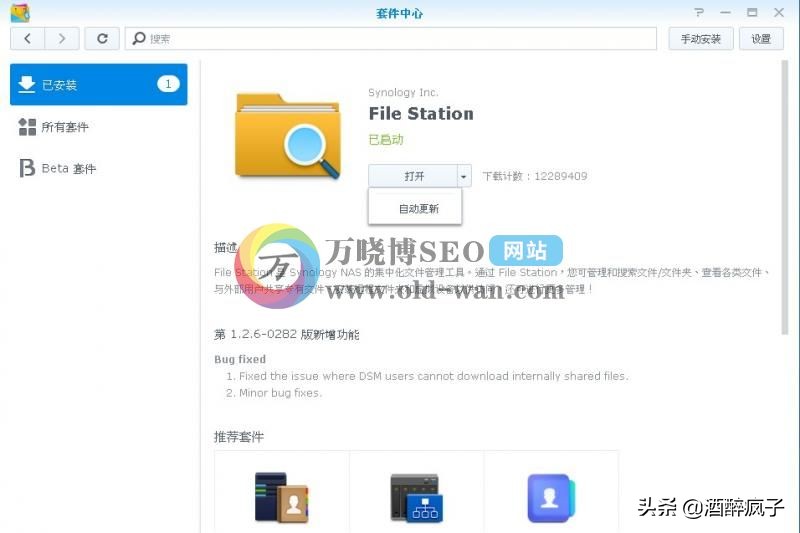Refresh the package list
The height and width of the screenshot is (533, 800).
(x=102, y=39)
